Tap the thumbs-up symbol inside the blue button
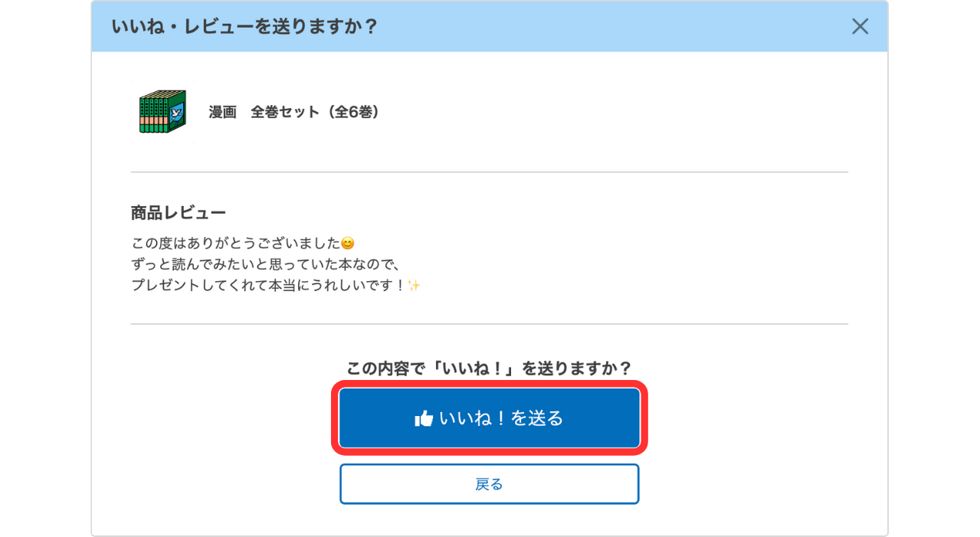 click(424, 418)
